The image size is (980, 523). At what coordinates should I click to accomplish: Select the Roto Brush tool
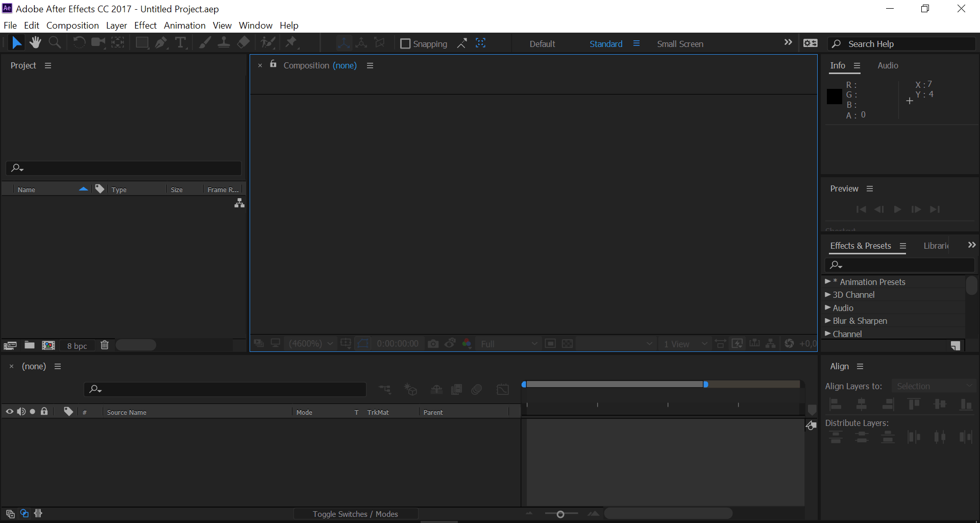tap(268, 43)
